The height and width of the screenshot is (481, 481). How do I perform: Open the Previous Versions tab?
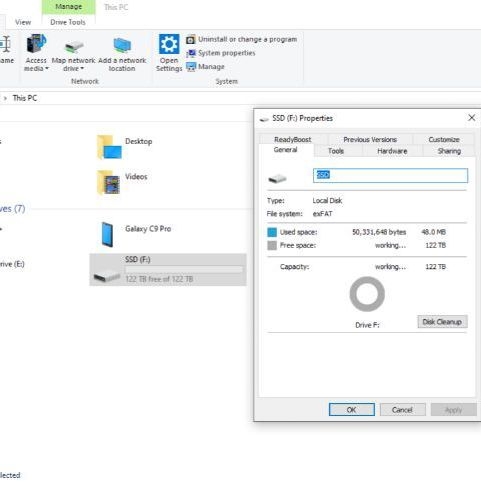pos(370,139)
